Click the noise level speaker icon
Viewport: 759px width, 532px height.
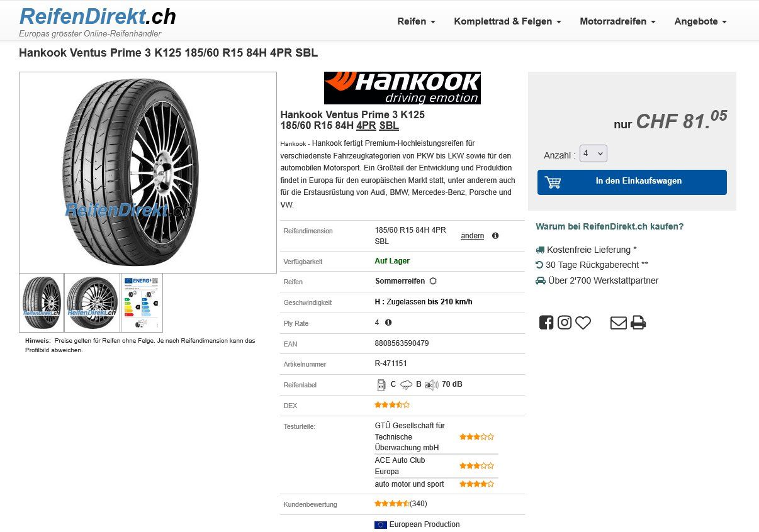[x=432, y=384]
